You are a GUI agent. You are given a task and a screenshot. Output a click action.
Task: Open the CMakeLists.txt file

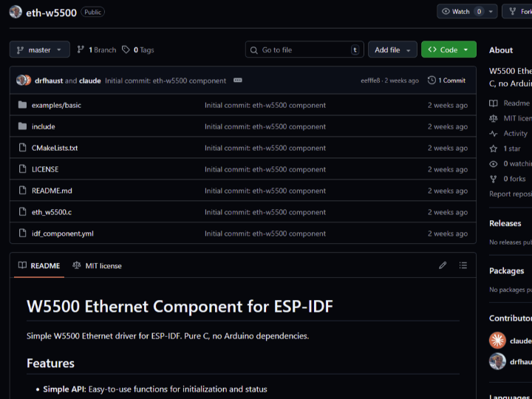(55, 148)
